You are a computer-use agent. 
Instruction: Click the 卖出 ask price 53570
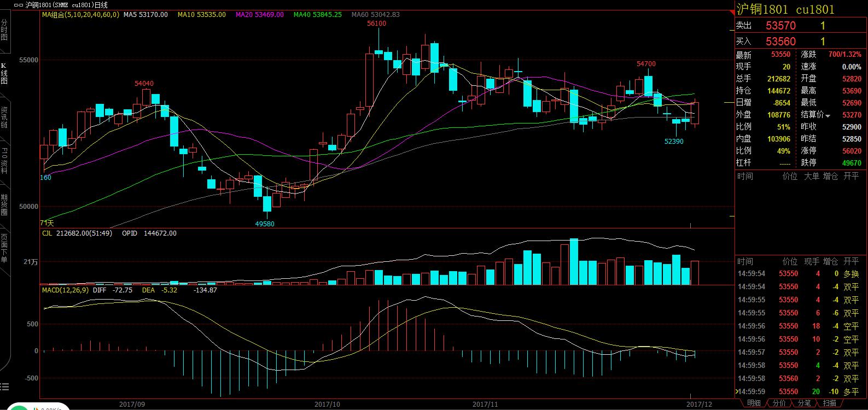(x=780, y=26)
